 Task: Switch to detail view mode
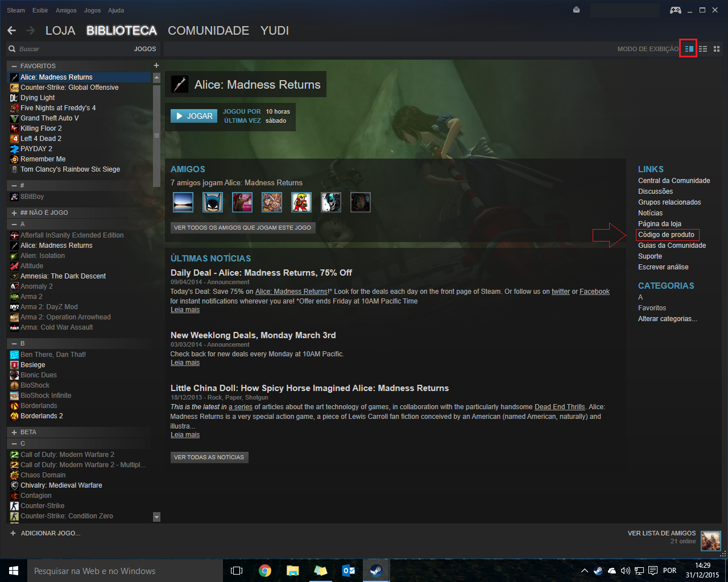pos(689,49)
